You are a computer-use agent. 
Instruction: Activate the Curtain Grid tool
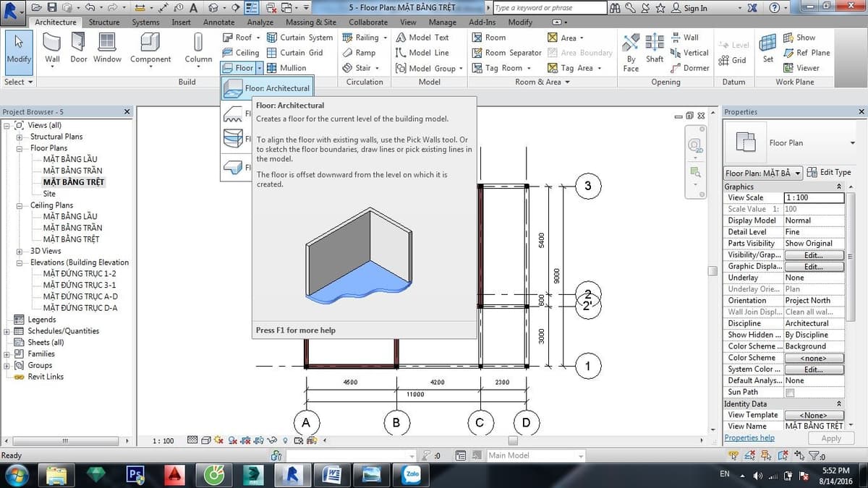coord(294,53)
